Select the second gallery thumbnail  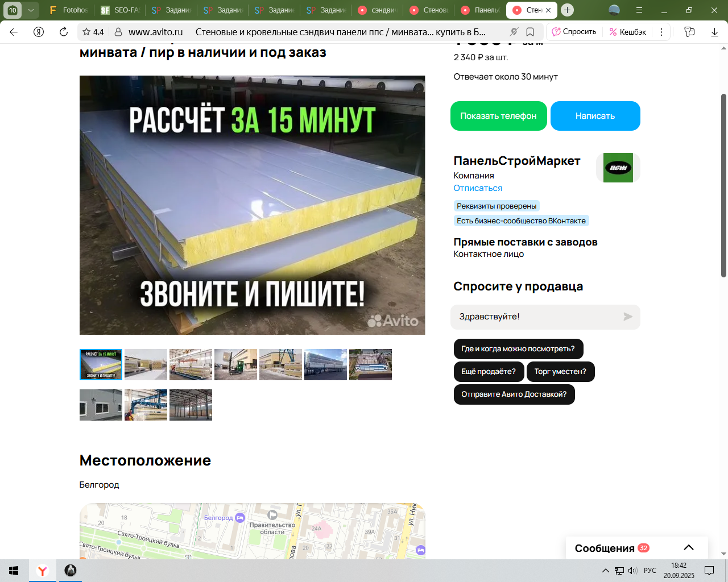[146, 365]
